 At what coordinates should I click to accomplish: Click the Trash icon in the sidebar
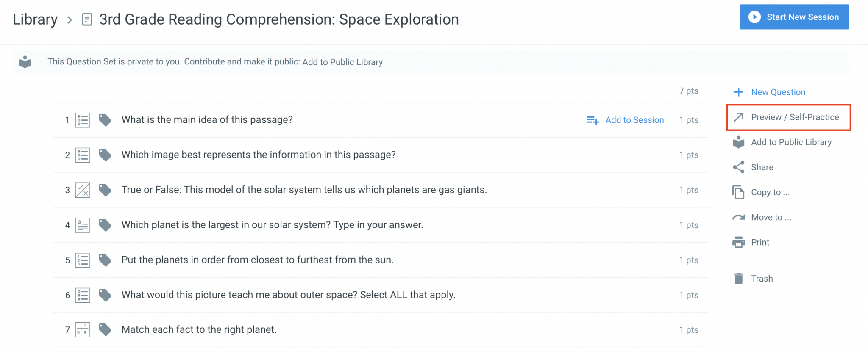point(739,279)
